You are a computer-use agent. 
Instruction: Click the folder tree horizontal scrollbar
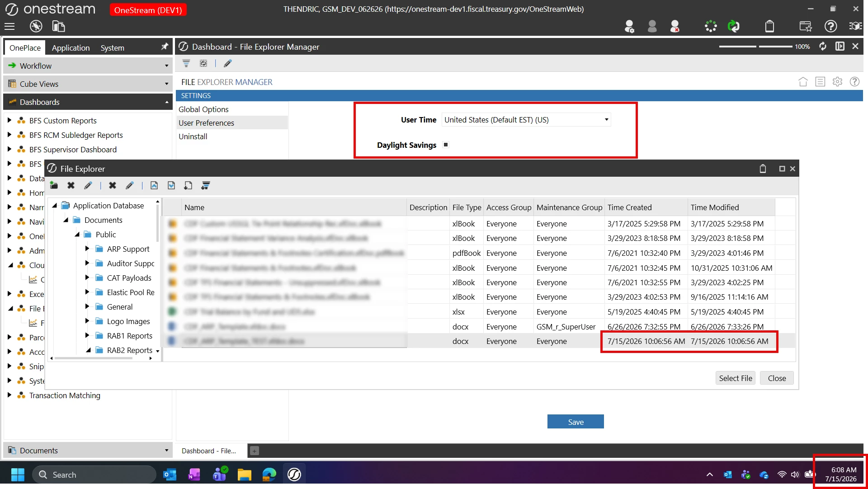(93, 358)
